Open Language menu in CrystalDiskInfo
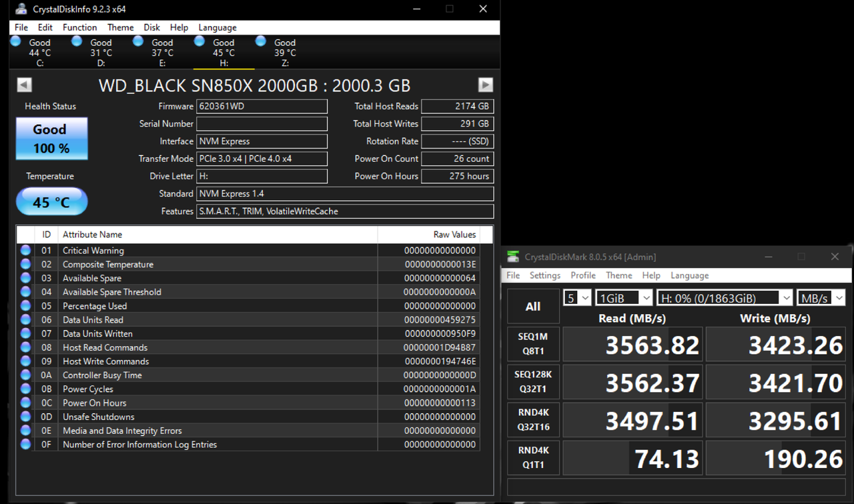This screenshot has width=854, height=504. [x=218, y=27]
